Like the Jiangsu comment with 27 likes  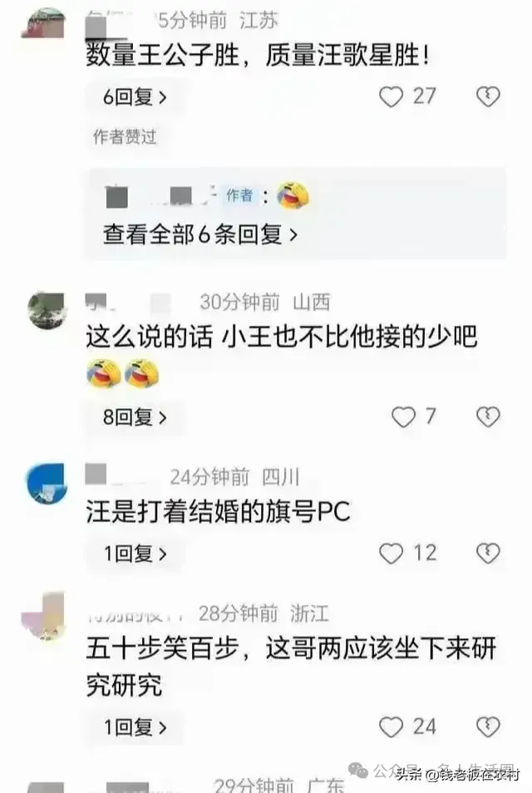[391, 96]
